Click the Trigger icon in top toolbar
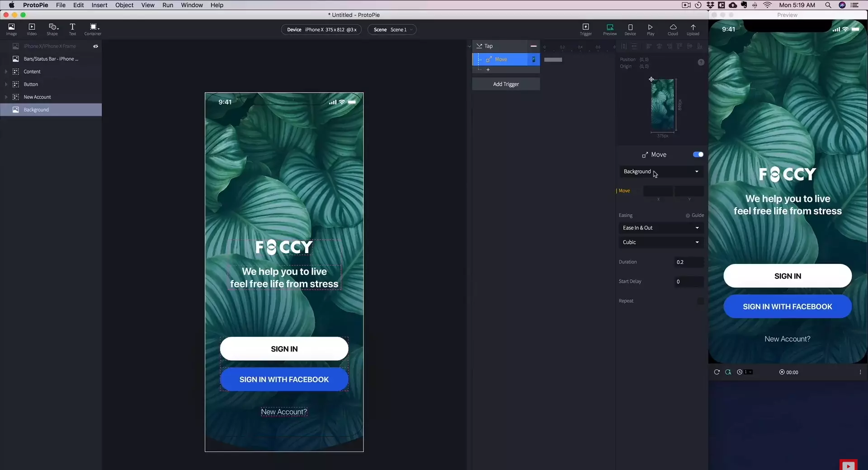This screenshot has height=470, width=868. point(586,29)
